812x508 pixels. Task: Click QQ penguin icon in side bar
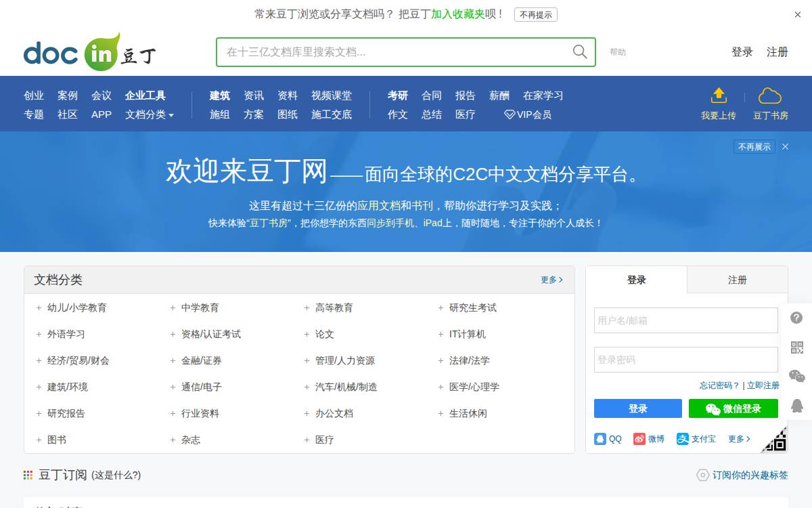pyautogui.click(x=797, y=405)
